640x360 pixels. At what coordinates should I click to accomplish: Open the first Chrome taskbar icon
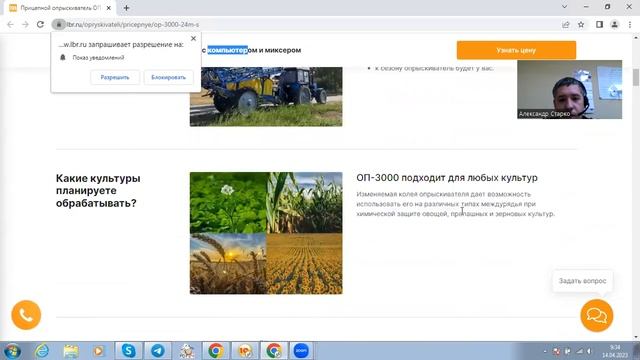click(216, 351)
